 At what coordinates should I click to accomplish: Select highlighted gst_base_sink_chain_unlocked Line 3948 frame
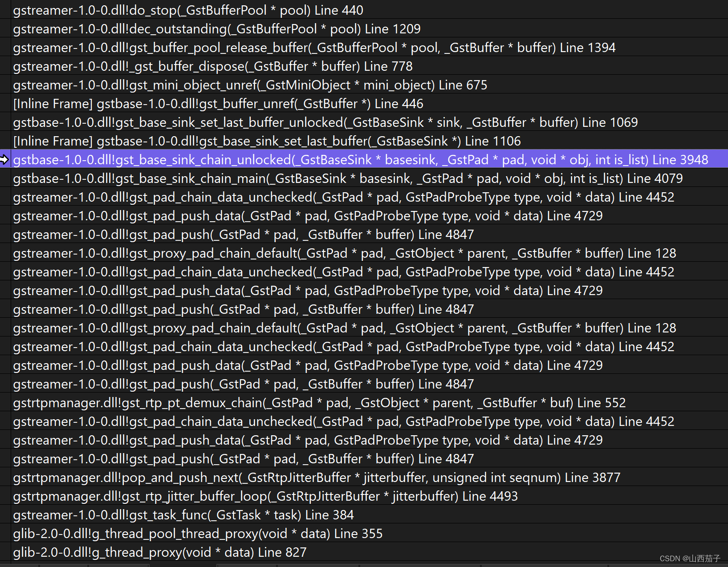[x=370, y=159]
